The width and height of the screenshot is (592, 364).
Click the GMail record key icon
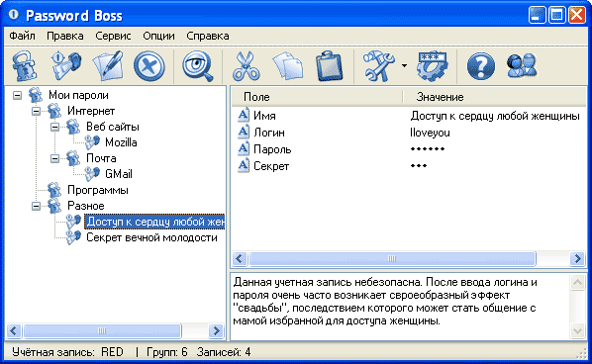tap(92, 174)
